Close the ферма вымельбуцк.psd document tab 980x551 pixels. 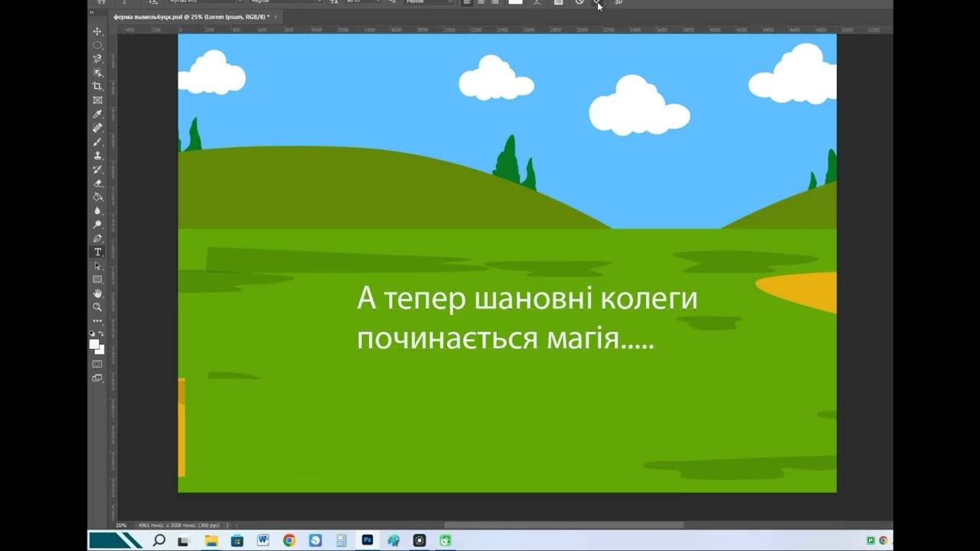(276, 16)
